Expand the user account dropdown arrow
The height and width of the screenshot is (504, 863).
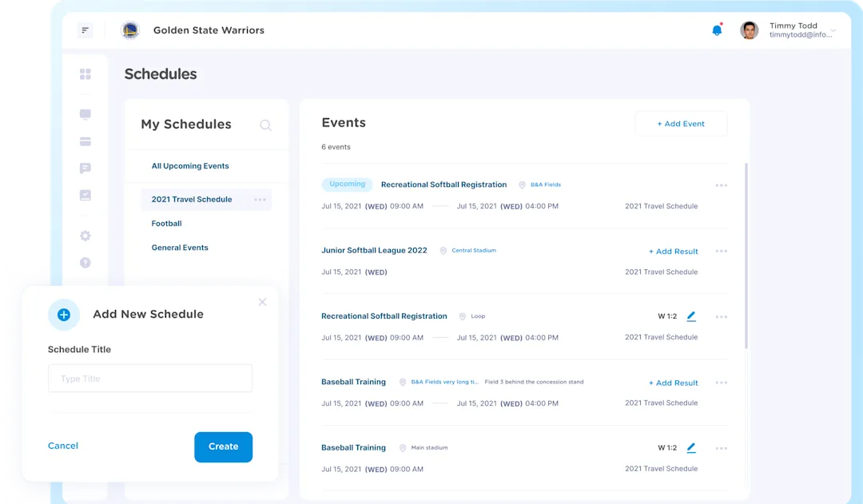833,31
